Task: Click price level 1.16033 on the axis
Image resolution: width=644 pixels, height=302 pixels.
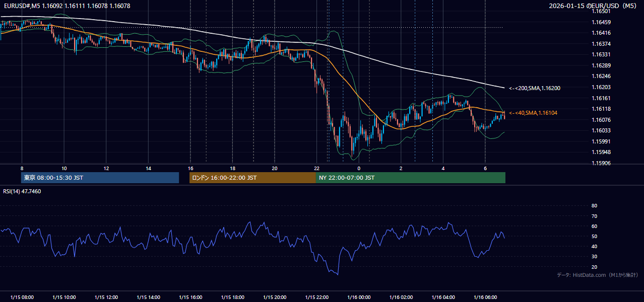Action: click(601, 130)
